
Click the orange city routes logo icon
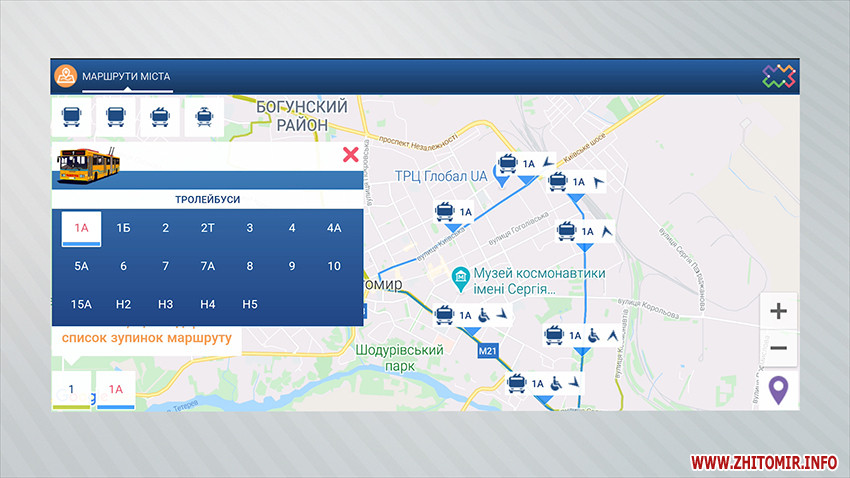point(66,76)
